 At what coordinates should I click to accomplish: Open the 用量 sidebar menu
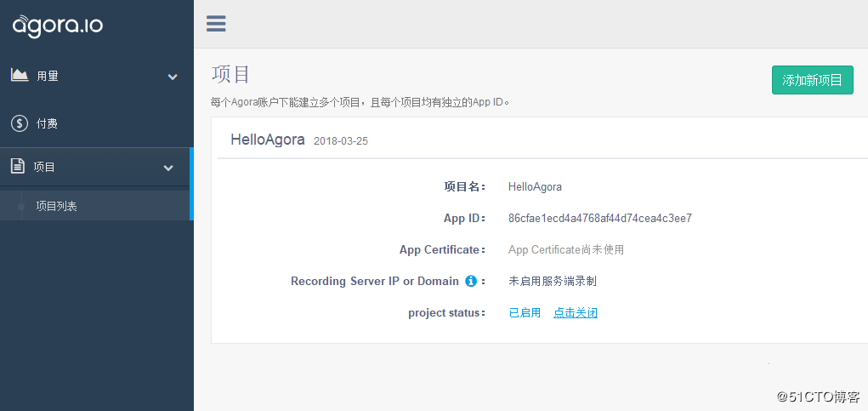point(97,77)
